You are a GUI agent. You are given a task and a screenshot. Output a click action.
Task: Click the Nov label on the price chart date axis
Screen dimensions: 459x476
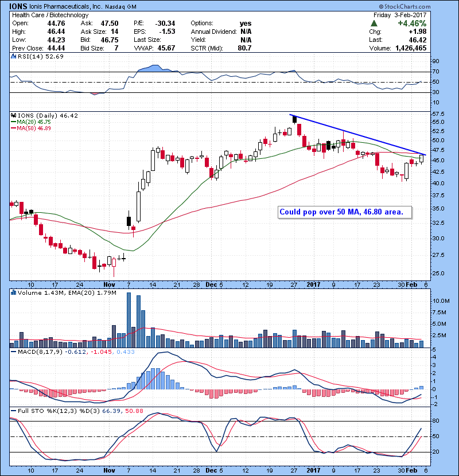pos(110,285)
